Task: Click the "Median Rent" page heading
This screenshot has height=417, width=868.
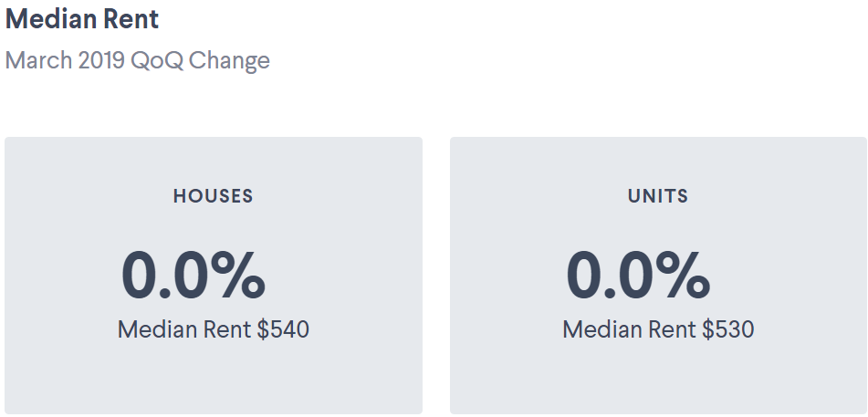Action: tap(81, 20)
